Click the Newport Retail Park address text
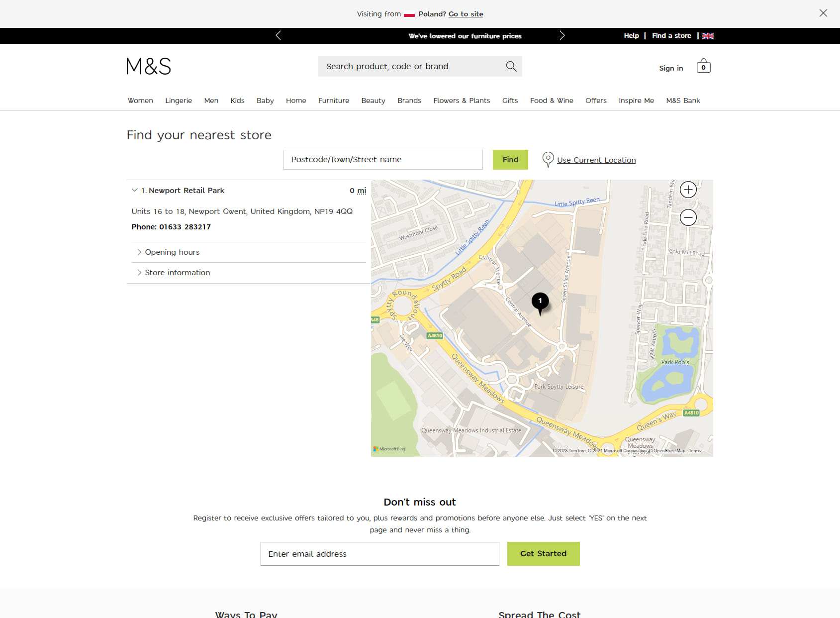 pyautogui.click(x=242, y=211)
